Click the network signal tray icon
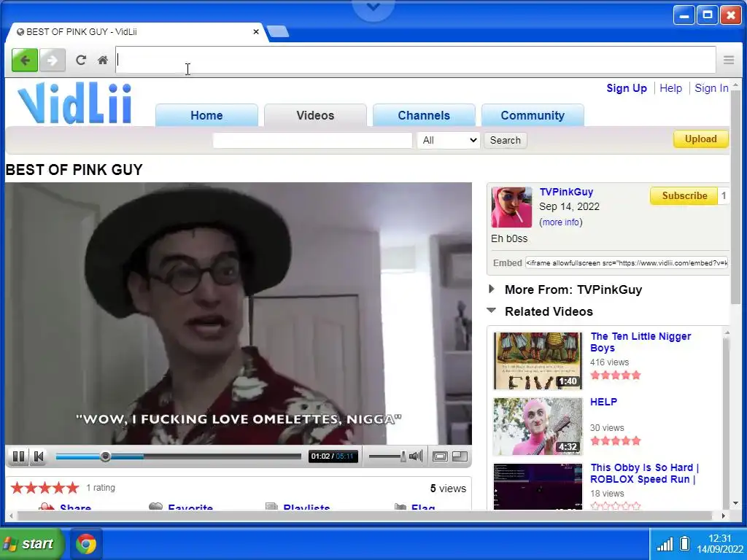The height and width of the screenshot is (560, 747). point(665,544)
